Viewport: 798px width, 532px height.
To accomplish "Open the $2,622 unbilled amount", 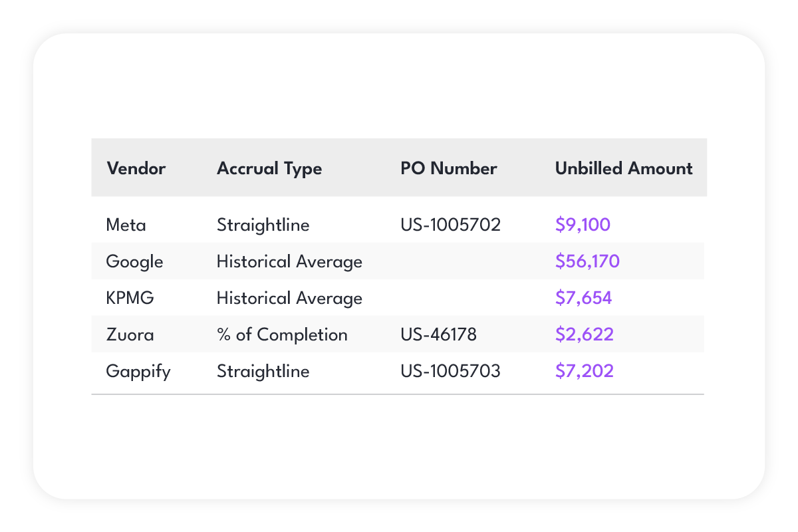I will tap(585, 334).
